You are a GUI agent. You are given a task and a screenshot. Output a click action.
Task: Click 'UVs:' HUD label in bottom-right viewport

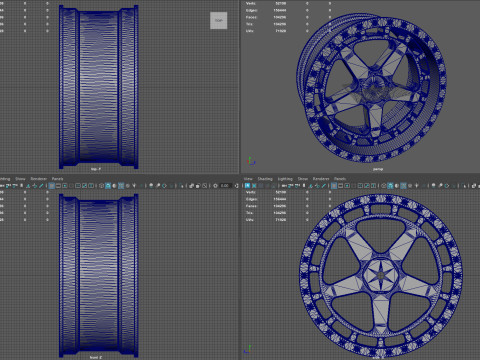[x=250, y=220]
